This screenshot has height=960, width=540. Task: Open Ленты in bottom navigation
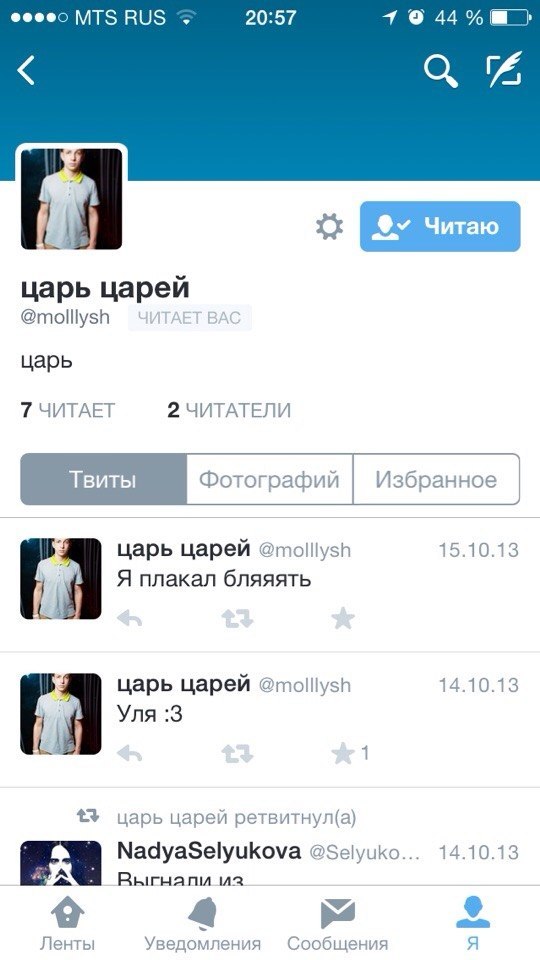(67, 924)
